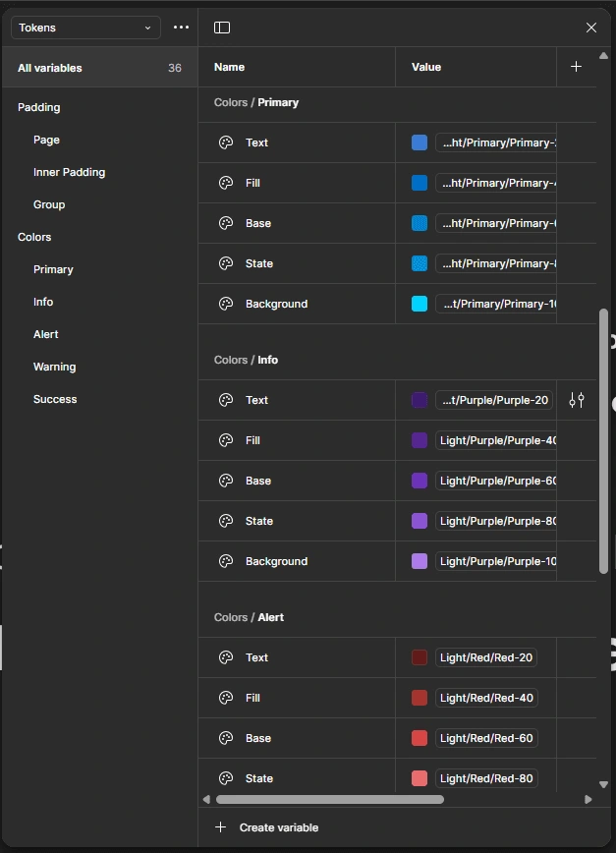Select the Info group in the sidebar

pyautogui.click(x=43, y=302)
